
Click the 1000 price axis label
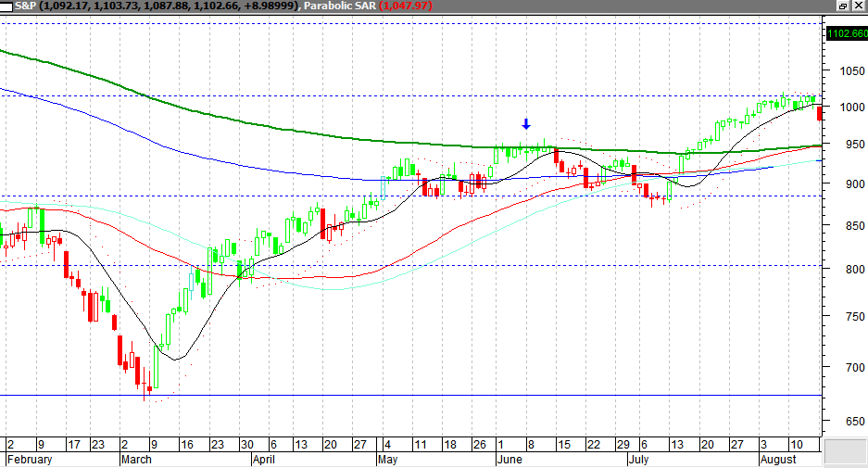coord(852,107)
